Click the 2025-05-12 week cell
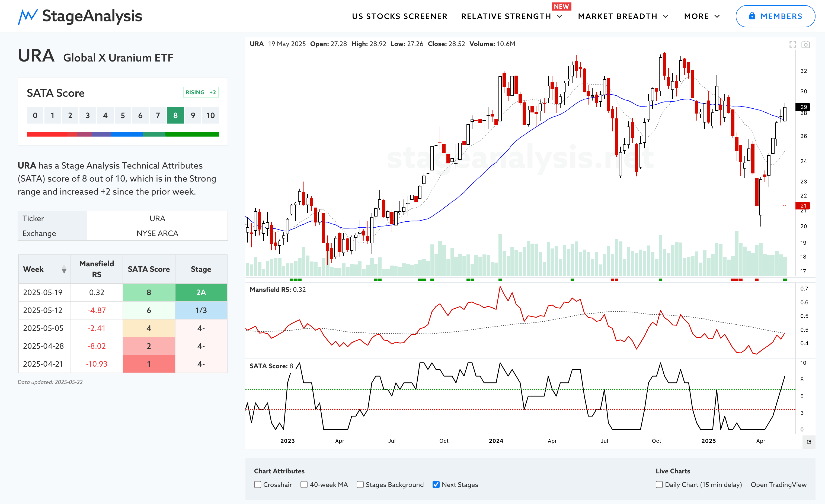The image size is (825, 504). (x=44, y=310)
